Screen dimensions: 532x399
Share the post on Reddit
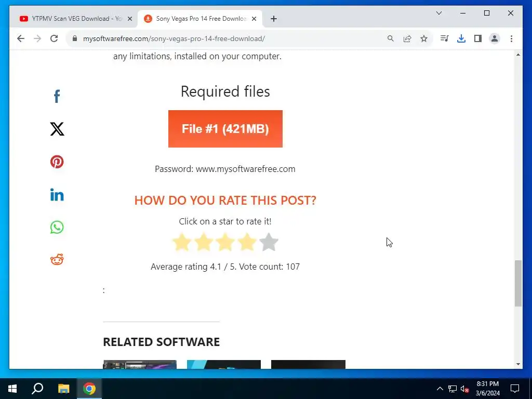57,260
